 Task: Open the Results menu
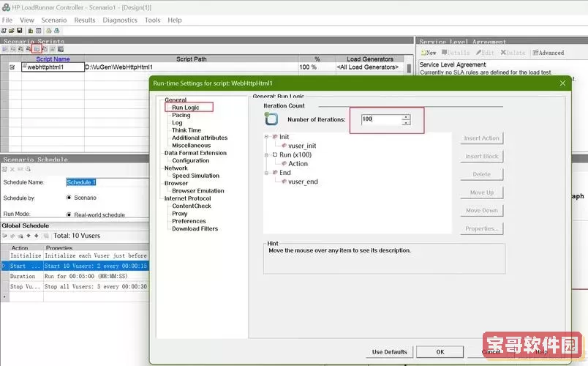[x=85, y=20]
